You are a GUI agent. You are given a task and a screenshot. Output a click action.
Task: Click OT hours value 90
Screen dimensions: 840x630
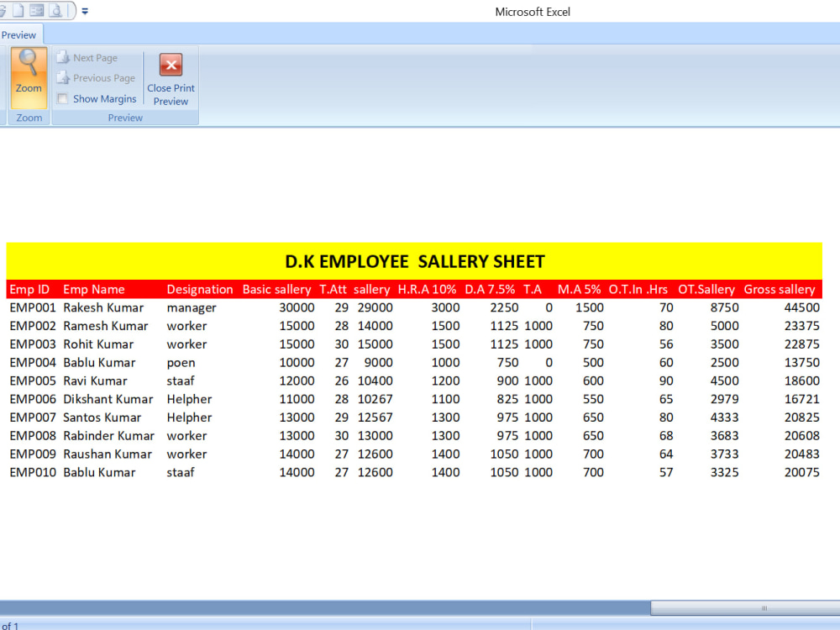tap(666, 381)
